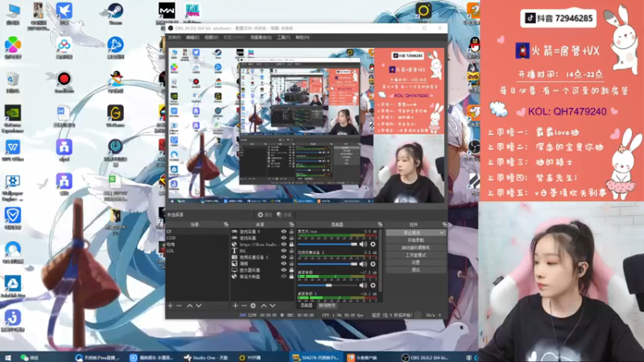Select the COD scene
Image resolution: width=644 pixels, height=362 pixels.
coord(196,238)
